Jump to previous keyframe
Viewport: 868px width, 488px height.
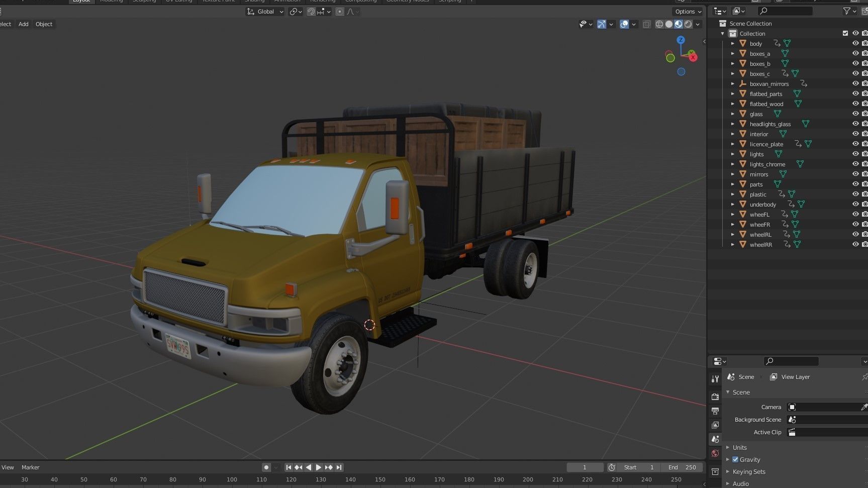(299, 467)
